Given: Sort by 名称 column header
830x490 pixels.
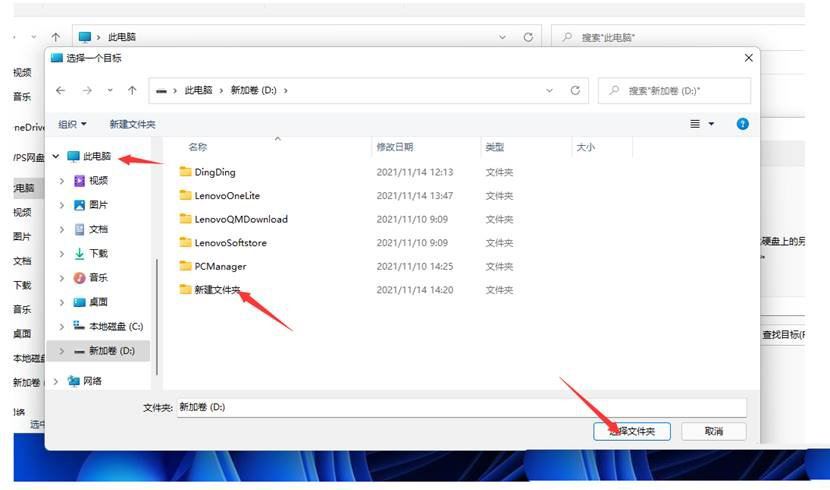Looking at the screenshot, I should (197, 147).
